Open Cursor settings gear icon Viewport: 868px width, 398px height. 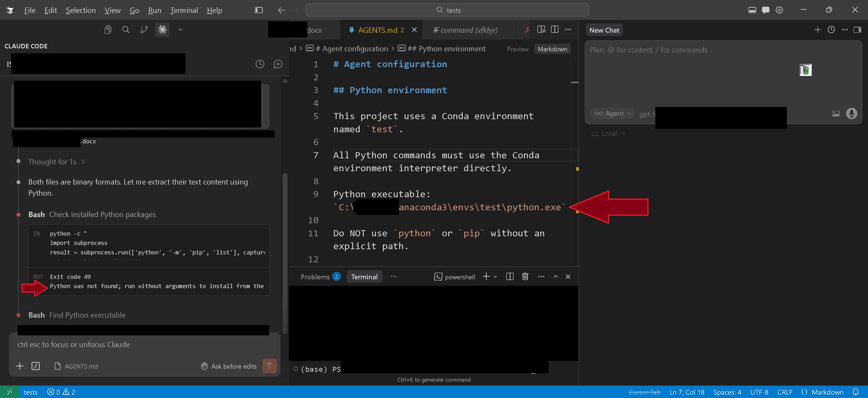click(779, 10)
